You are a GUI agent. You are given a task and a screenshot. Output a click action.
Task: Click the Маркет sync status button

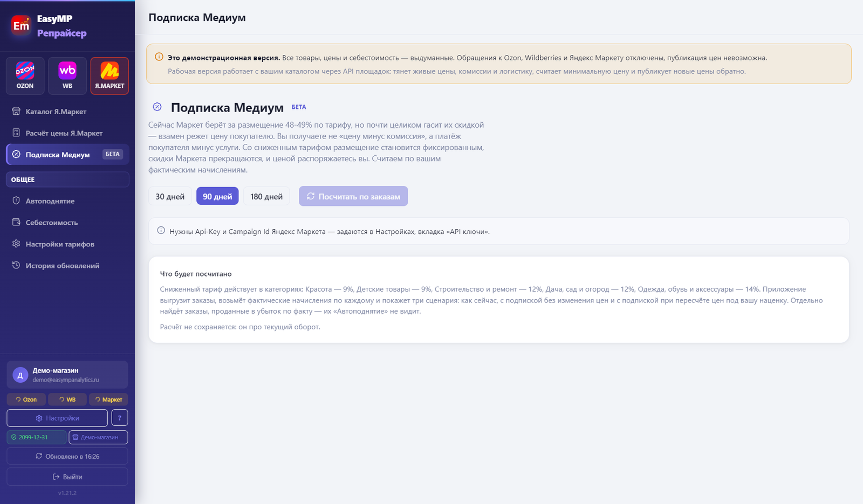pyautogui.click(x=108, y=399)
